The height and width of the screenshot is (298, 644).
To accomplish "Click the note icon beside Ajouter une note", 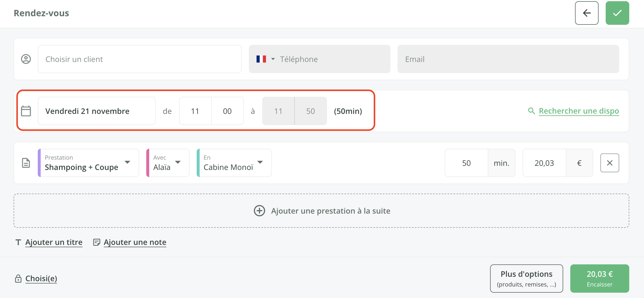I will [96, 242].
